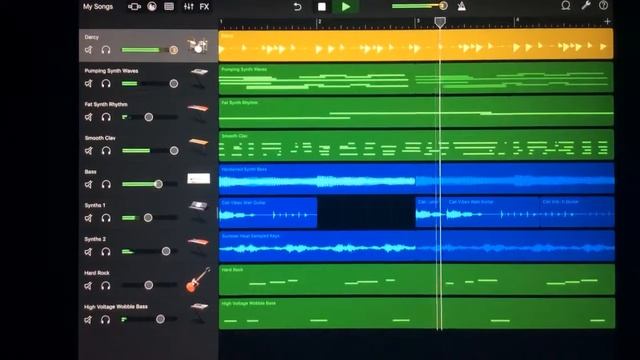Viewport: 640px width, 360px height.
Task: Select the High Voltage Wobble Bass keyboard icon
Action: pos(199,312)
